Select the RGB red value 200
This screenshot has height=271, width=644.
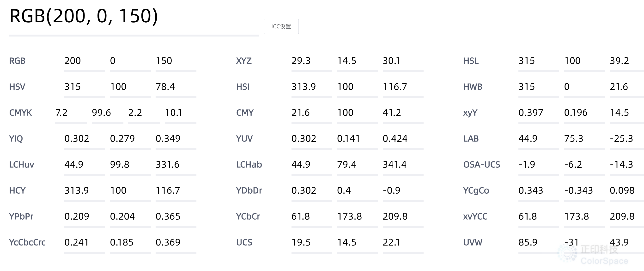click(85, 62)
